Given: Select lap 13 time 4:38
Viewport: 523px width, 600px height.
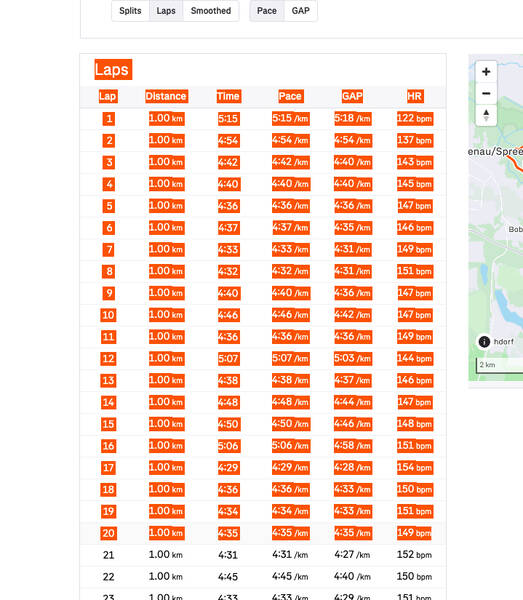Looking at the screenshot, I should (228, 380).
